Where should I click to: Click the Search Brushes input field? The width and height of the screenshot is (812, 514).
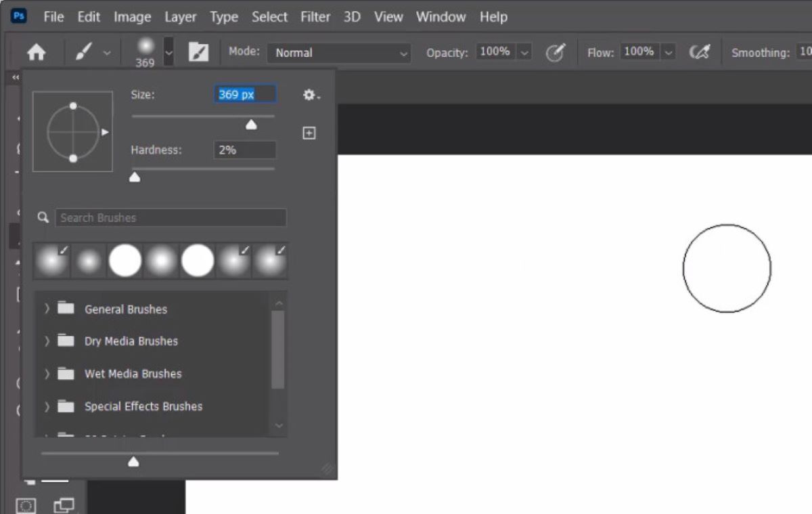point(171,217)
